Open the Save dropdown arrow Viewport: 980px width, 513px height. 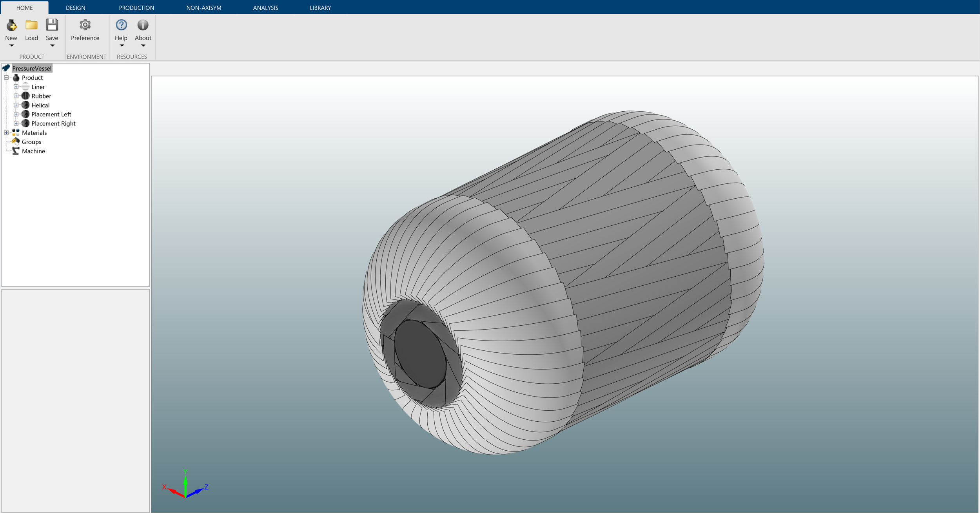52,46
